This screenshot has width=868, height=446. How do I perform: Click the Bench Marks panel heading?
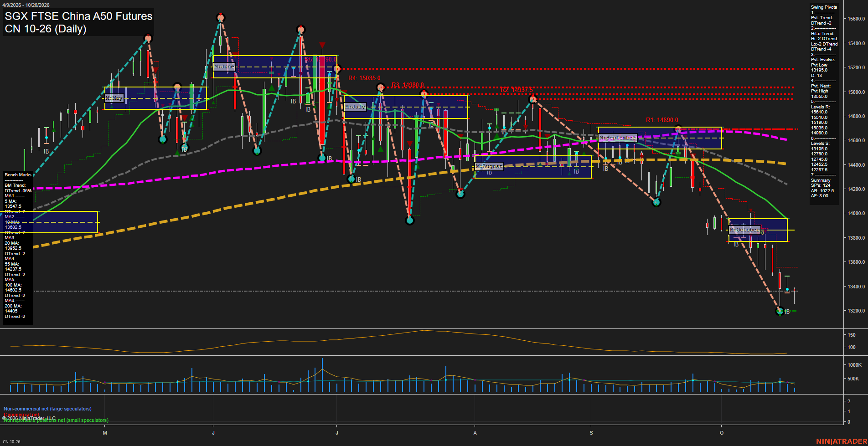click(18, 175)
